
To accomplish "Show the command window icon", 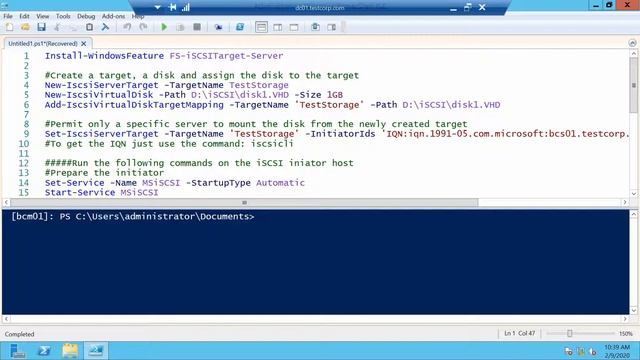I will click(x=315, y=27).
